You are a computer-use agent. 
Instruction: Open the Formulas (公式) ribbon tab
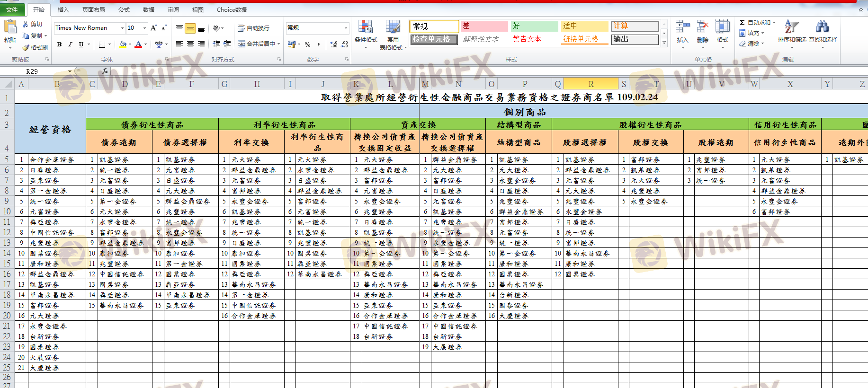point(124,9)
